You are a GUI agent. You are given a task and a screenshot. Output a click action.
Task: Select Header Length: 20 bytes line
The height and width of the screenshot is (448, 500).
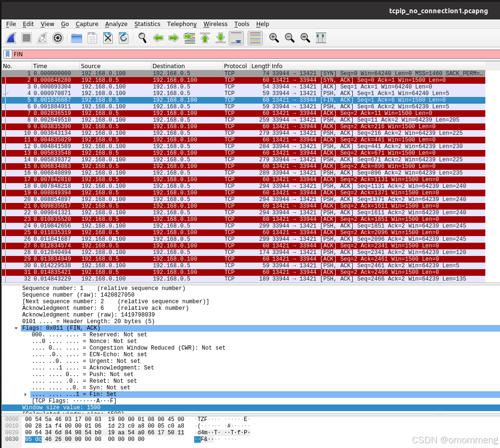click(x=89, y=321)
